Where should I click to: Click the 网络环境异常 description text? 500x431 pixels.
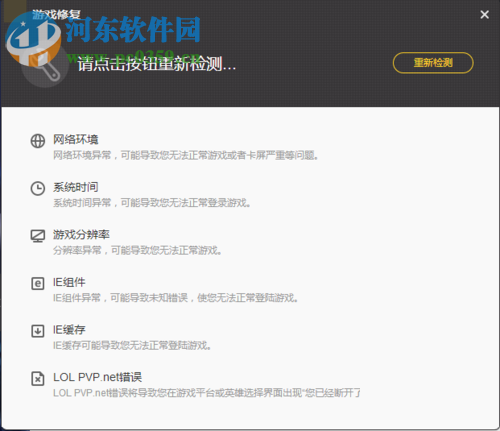pyautogui.click(x=186, y=155)
